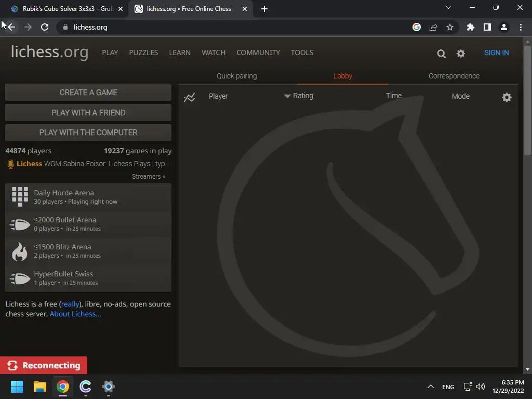Open the lobby filter gear icon
Image resolution: width=532 pixels, height=399 pixels.
coord(507,97)
